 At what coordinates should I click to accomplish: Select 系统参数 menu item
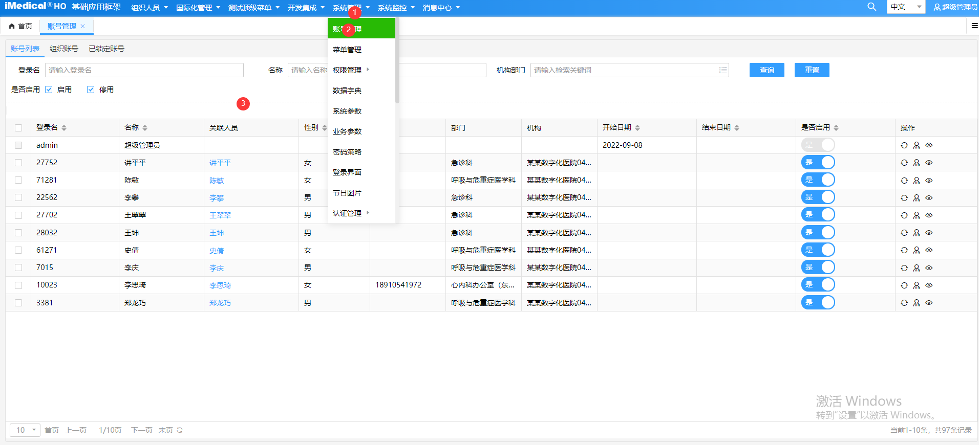[361, 111]
